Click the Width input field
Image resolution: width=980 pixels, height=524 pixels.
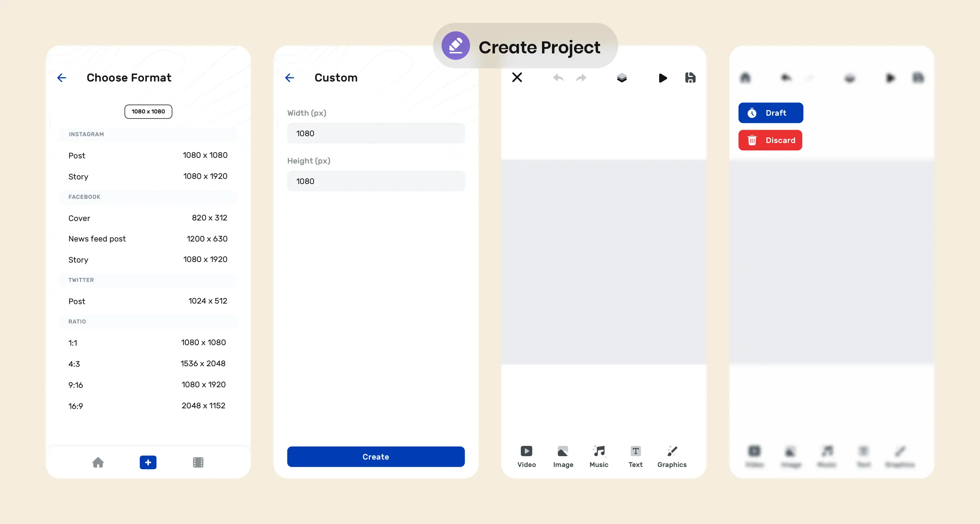coord(376,133)
